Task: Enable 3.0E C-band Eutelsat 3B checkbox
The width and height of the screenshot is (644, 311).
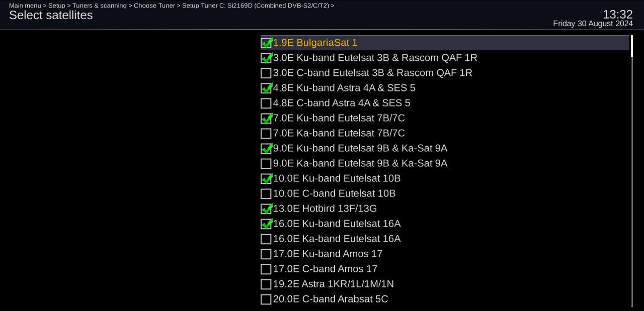Action: pyautogui.click(x=266, y=73)
